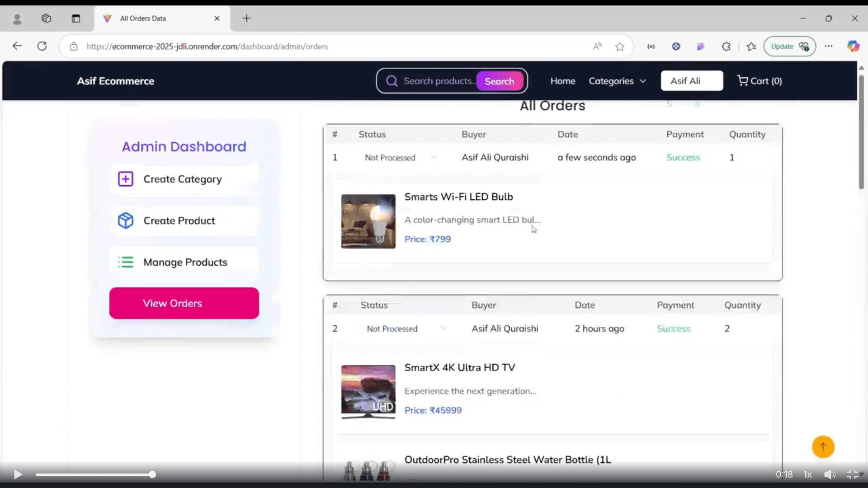This screenshot has height=488, width=868.
Task: Click the pink Search button
Action: point(500,81)
